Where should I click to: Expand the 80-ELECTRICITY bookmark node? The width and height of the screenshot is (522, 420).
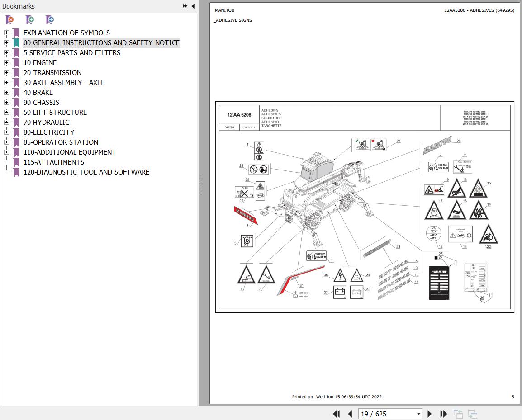pos(6,132)
